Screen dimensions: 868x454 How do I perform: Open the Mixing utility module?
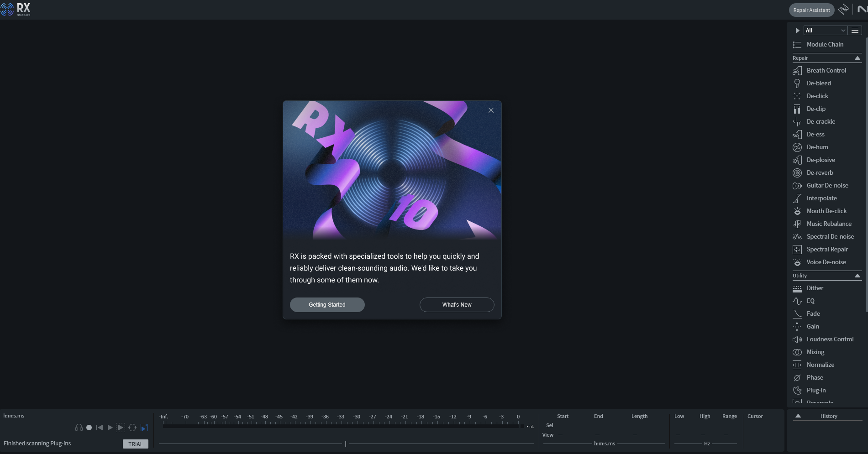coord(826,352)
